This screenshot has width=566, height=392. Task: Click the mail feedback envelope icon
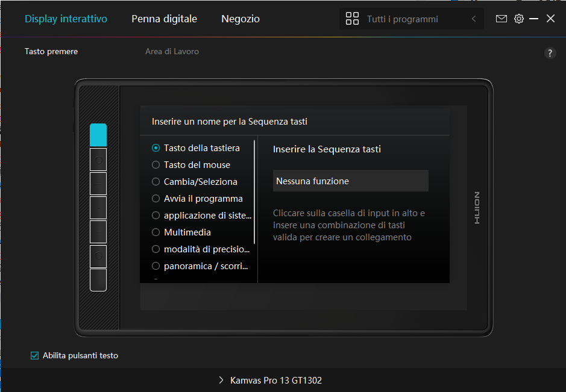pyautogui.click(x=502, y=19)
